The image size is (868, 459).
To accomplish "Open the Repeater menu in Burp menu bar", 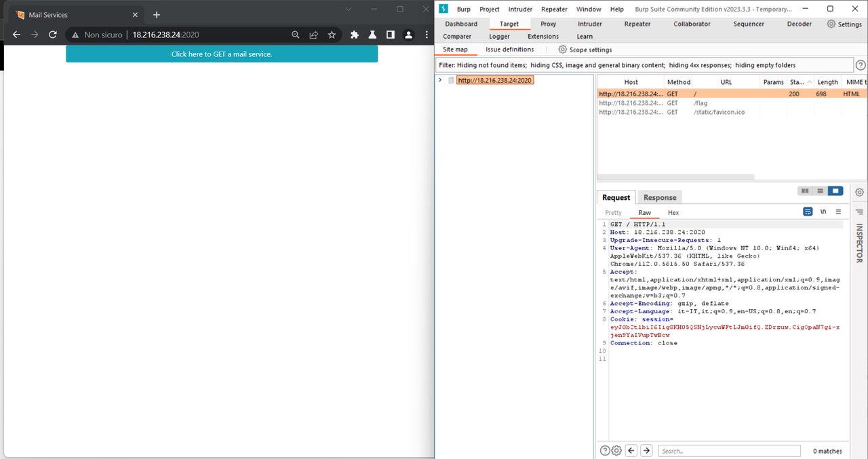I will click(x=554, y=9).
